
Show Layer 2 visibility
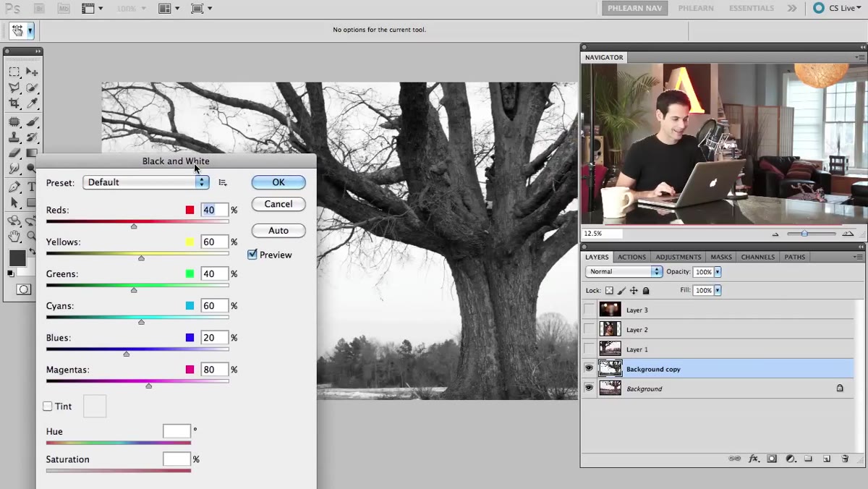point(589,329)
